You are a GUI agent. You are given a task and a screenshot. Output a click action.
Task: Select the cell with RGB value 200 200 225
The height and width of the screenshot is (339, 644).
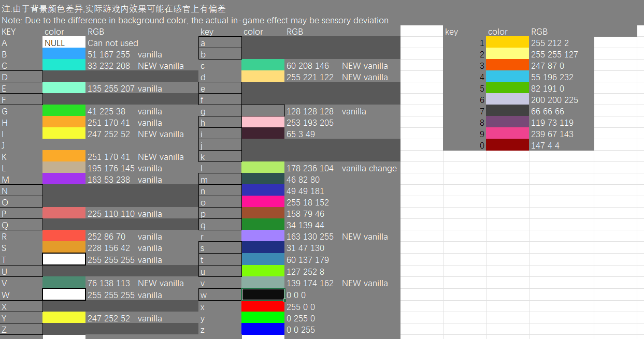click(554, 100)
